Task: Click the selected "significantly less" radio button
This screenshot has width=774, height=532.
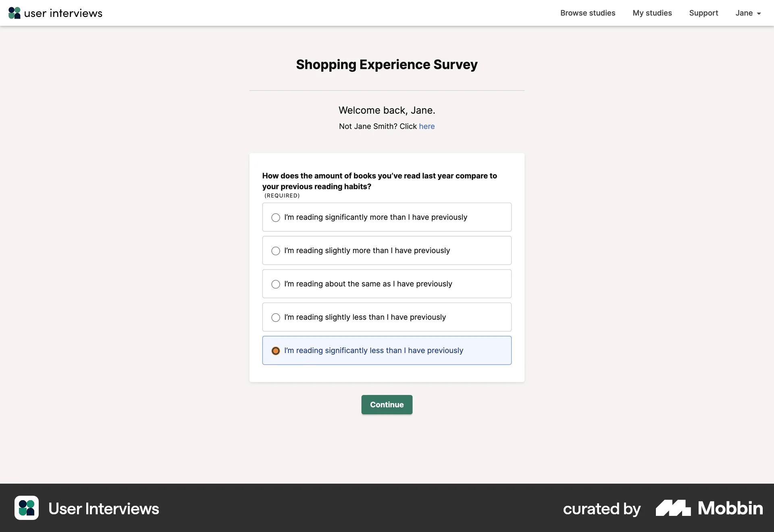Action: [276, 351]
